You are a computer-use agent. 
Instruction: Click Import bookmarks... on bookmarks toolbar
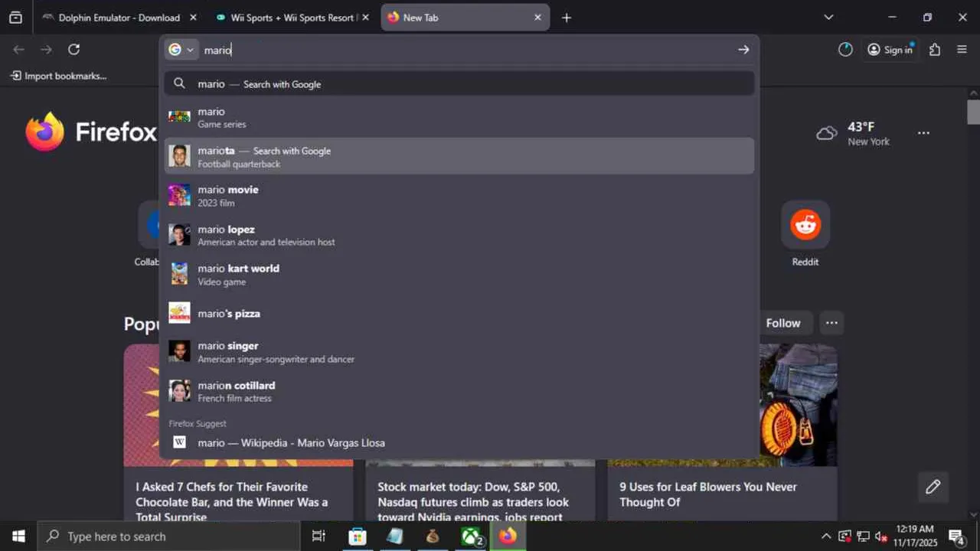[58, 76]
